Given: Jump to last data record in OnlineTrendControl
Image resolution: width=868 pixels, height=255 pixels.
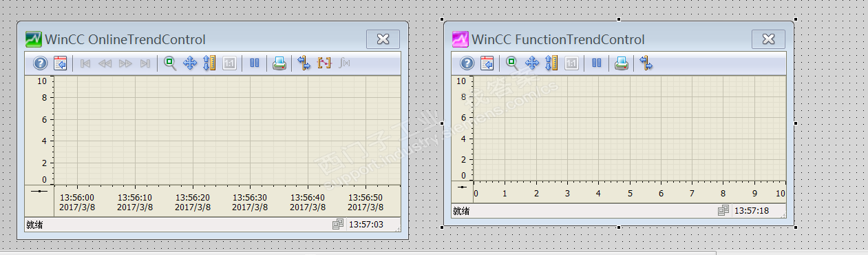Looking at the screenshot, I should 145,63.
